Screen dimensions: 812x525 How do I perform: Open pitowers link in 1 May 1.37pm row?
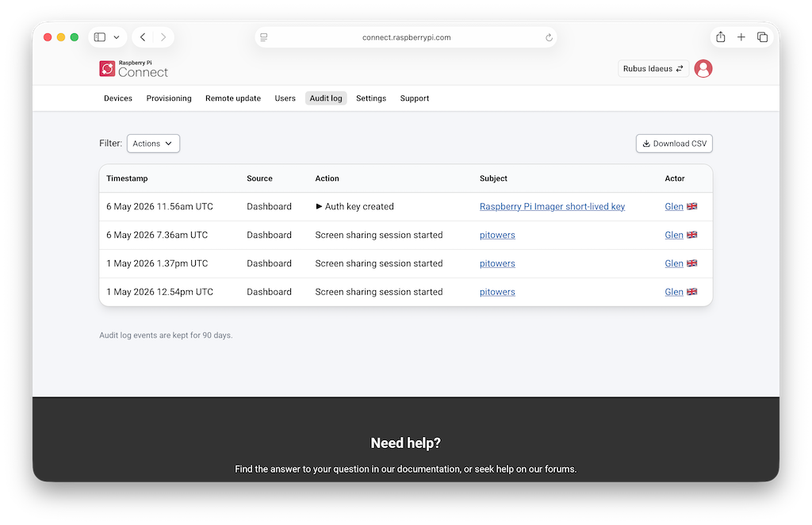(497, 263)
